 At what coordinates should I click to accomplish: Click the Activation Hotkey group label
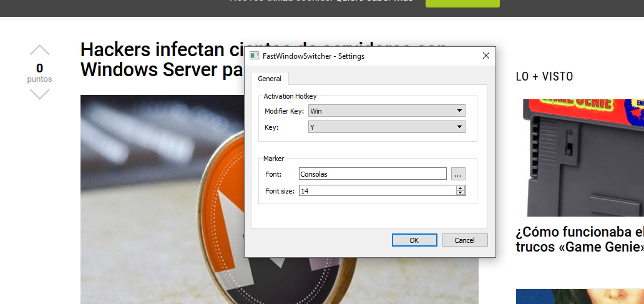pos(290,96)
